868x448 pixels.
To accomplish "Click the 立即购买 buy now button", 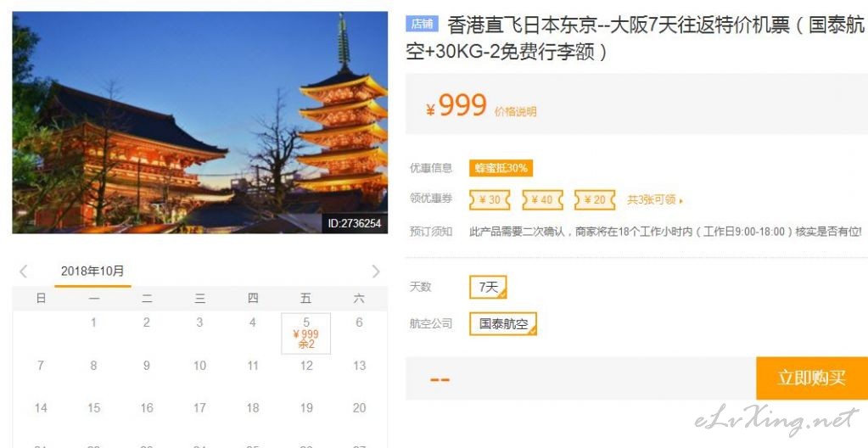I will pyautogui.click(x=812, y=378).
